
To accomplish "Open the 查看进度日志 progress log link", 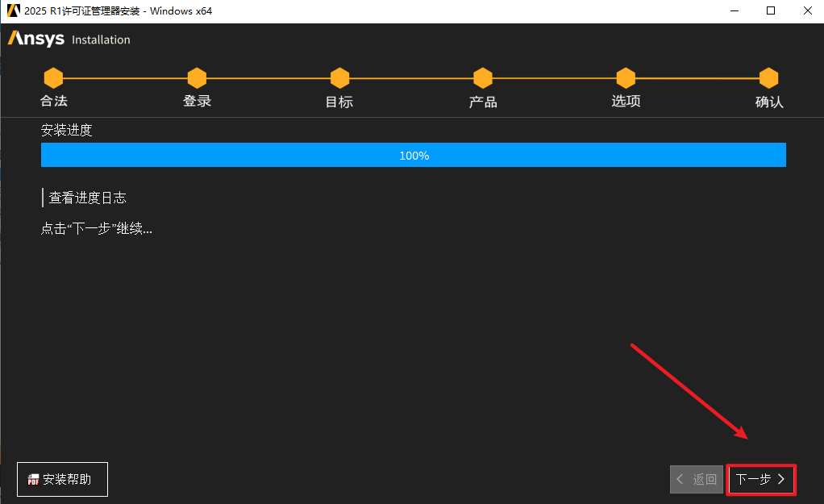I will coord(87,198).
